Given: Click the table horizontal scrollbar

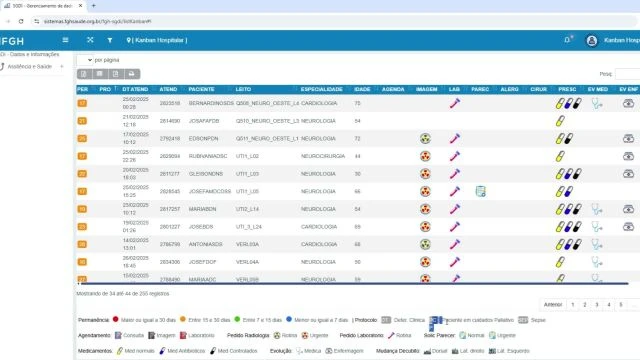Looking at the screenshot, I should click(353, 283).
